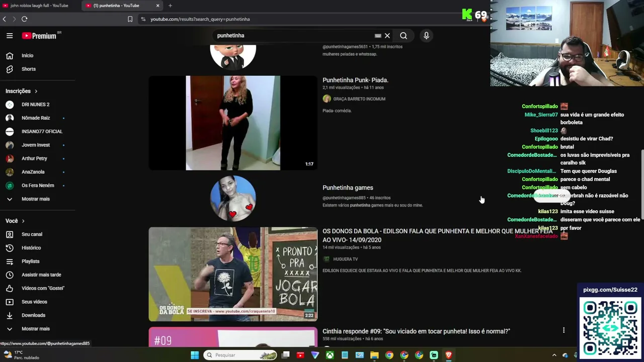
Task: Open Task View on the taskbar
Action: pos(286,355)
